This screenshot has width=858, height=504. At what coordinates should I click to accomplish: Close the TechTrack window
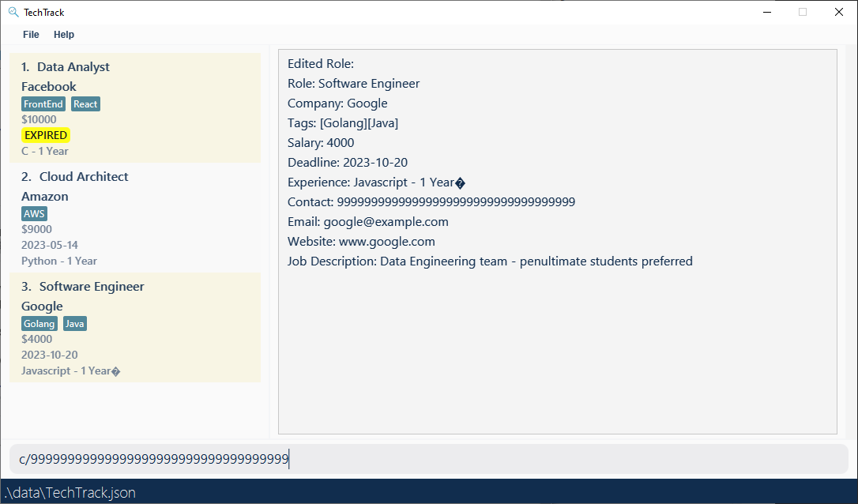838,12
